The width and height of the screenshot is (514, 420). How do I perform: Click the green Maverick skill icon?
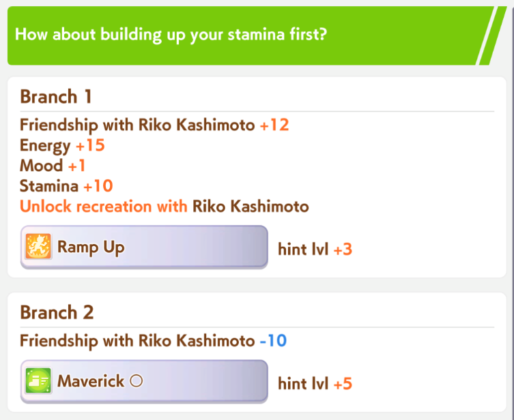(x=38, y=380)
